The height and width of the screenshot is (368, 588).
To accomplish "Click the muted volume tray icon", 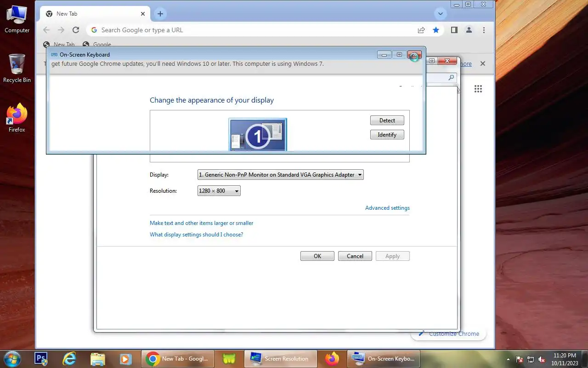I will point(542,359).
